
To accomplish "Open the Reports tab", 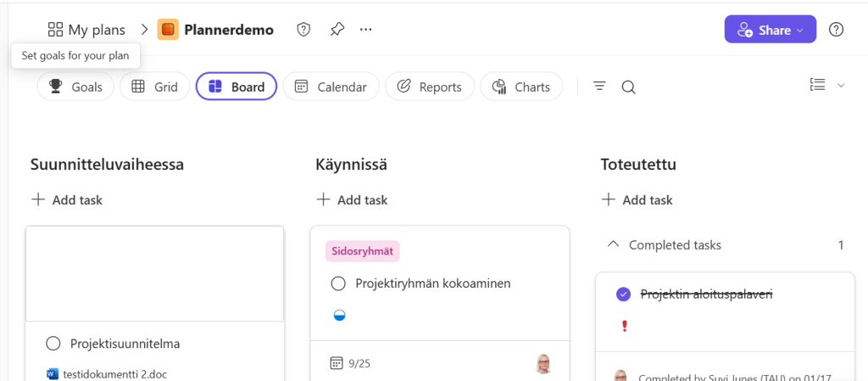I will click(x=430, y=87).
